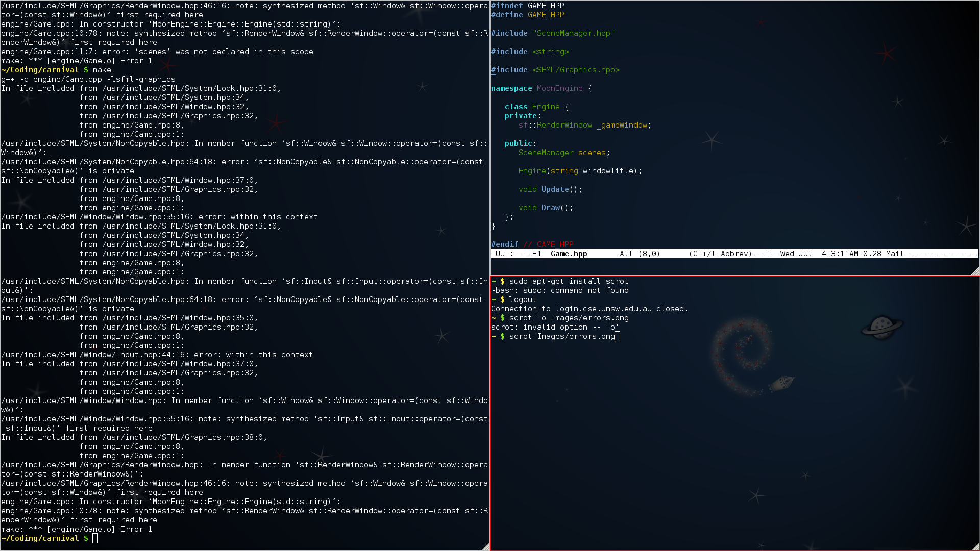Click the #endif // GAME_HPP line
Viewport: 980px width, 551px height.
(x=532, y=244)
